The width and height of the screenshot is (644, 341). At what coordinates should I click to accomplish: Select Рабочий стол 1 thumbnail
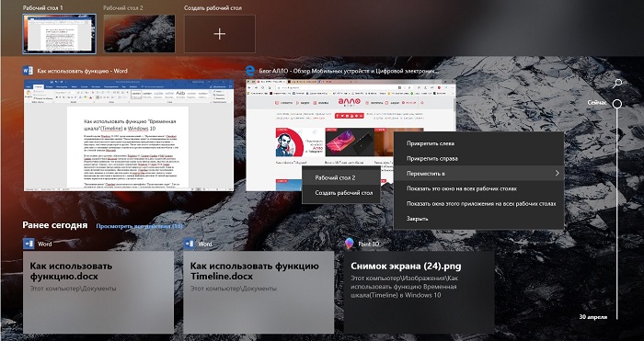point(60,34)
